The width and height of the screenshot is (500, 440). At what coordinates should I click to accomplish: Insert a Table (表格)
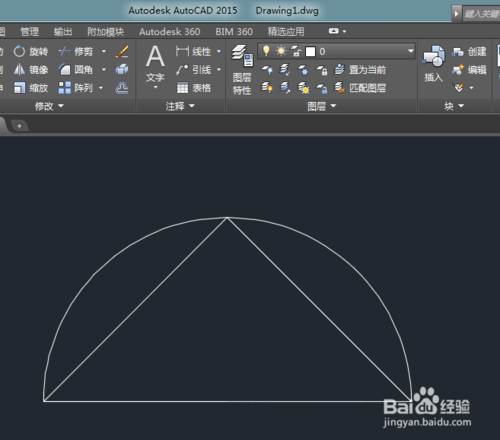[x=194, y=88]
